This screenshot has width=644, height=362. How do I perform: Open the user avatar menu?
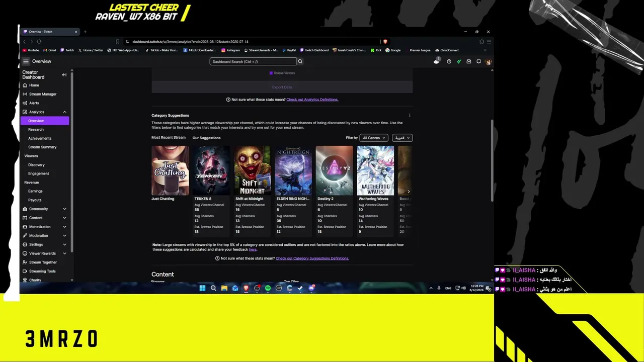click(488, 61)
